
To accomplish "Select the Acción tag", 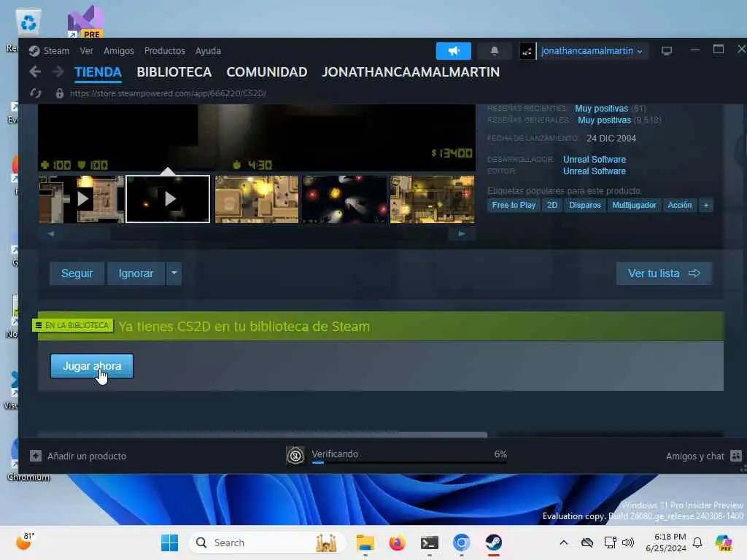I will 679,205.
